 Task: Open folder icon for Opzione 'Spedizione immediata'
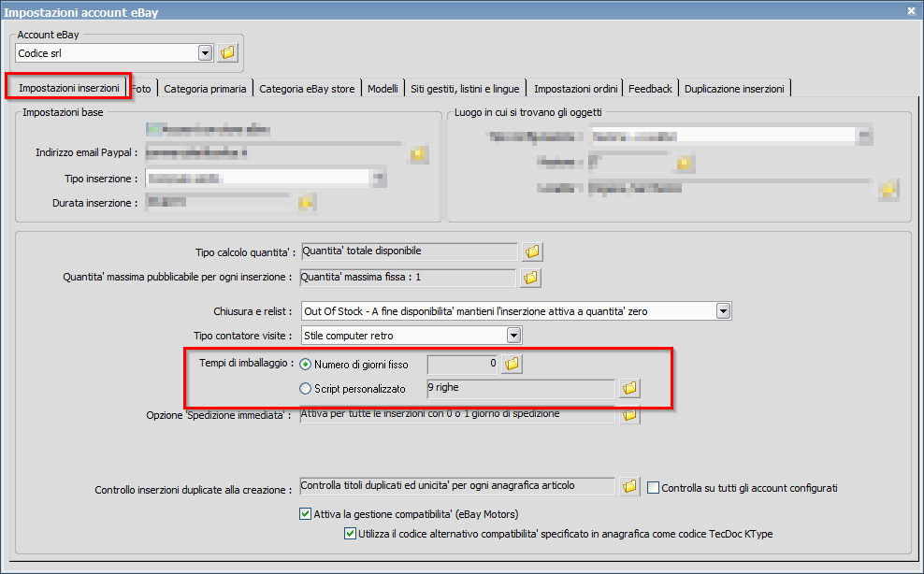(629, 415)
